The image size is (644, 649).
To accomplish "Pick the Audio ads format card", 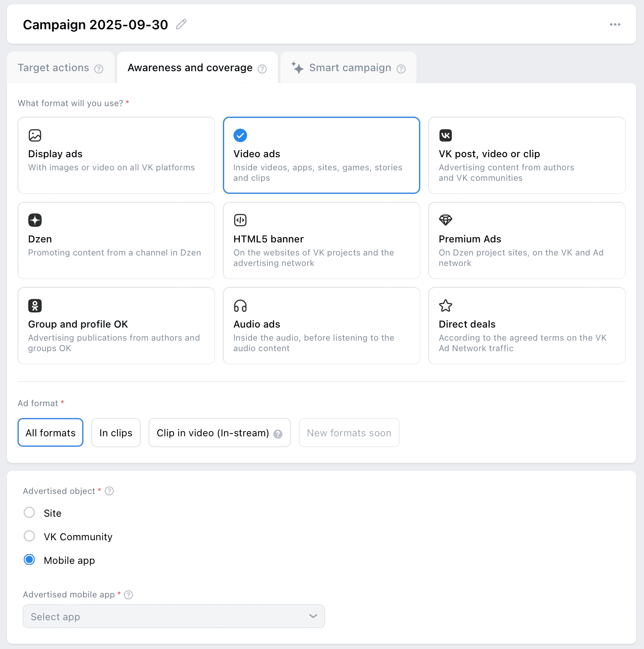I will [x=321, y=325].
